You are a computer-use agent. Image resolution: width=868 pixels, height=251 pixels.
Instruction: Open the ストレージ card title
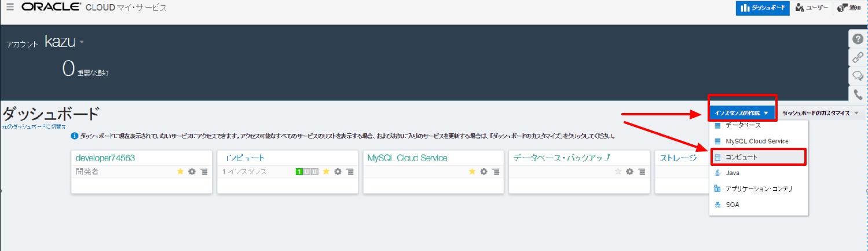(678, 158)
